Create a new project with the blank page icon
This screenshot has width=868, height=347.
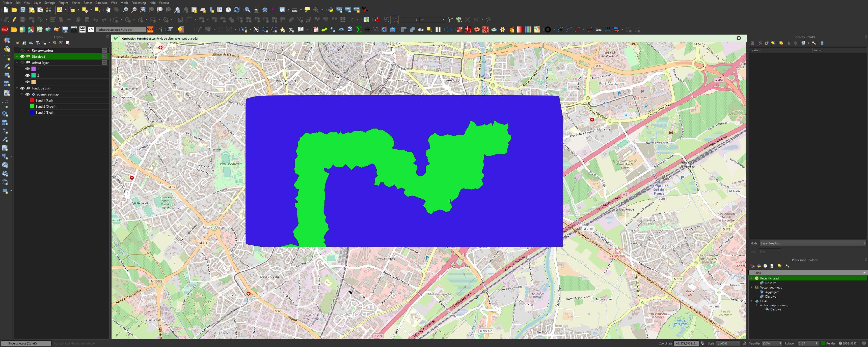6,10
